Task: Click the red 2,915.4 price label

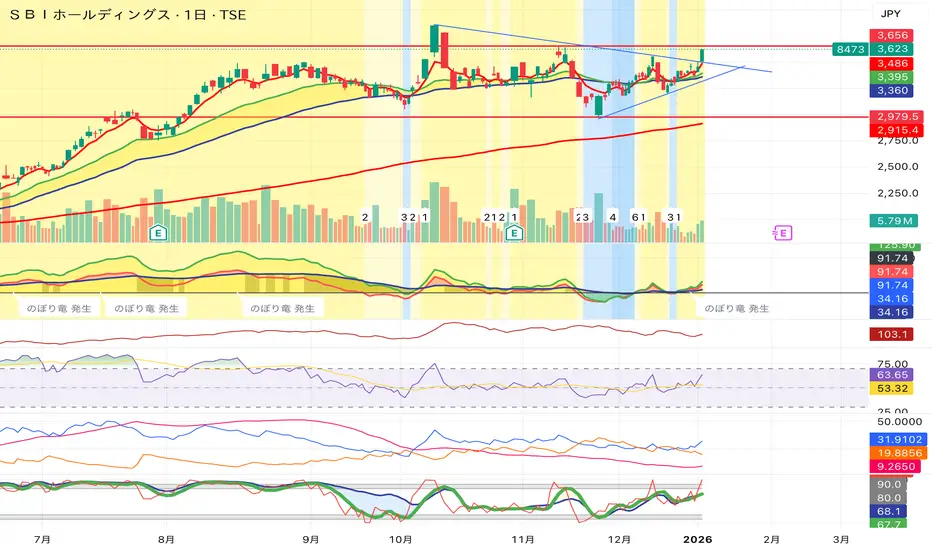Action: 896,130
